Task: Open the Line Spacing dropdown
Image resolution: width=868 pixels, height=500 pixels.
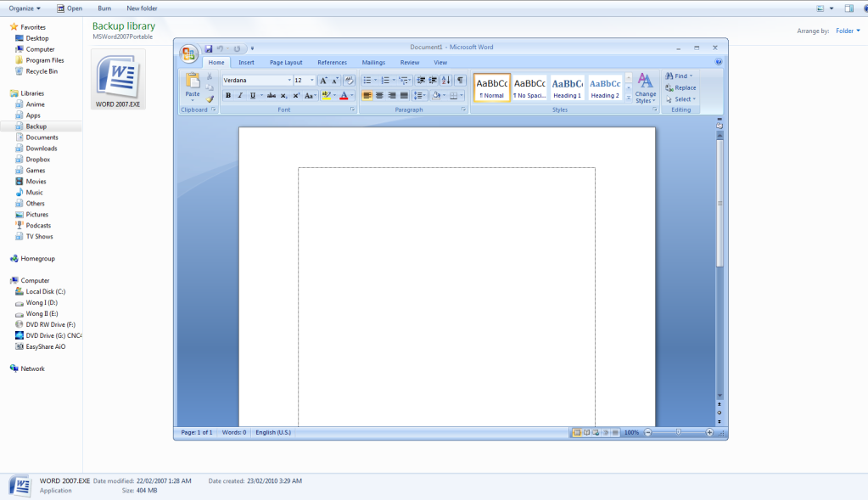Action: coord(420,95)
